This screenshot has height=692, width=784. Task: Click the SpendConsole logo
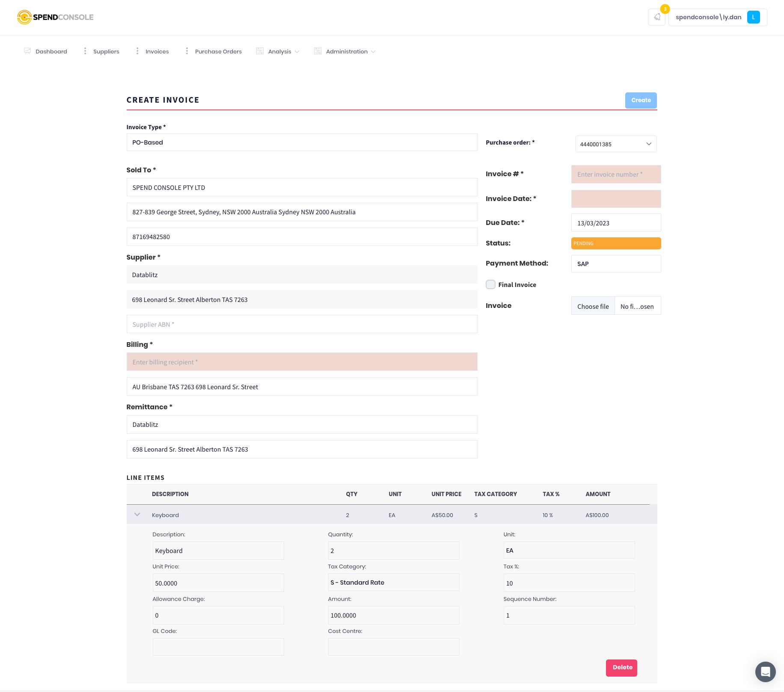(x=55, y=17)
